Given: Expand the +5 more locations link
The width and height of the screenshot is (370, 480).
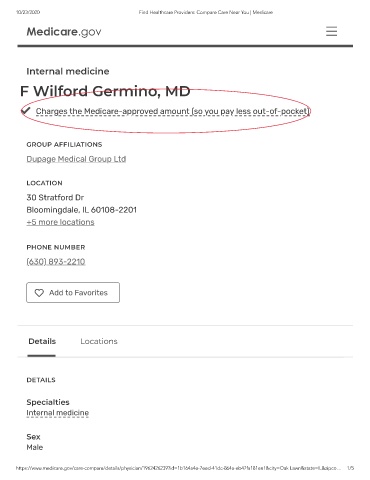Looking at the screenshot, I should click(x=60, y=222).
